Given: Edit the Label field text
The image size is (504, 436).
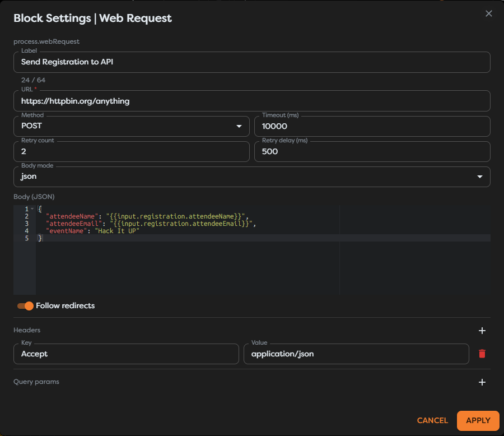Looking at the screenshot, I should point(251,62).
